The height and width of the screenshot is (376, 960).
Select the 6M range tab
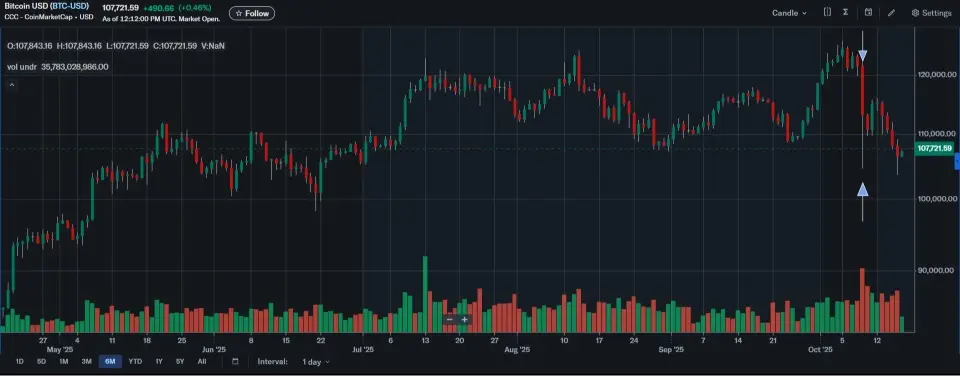click(110, 362)
